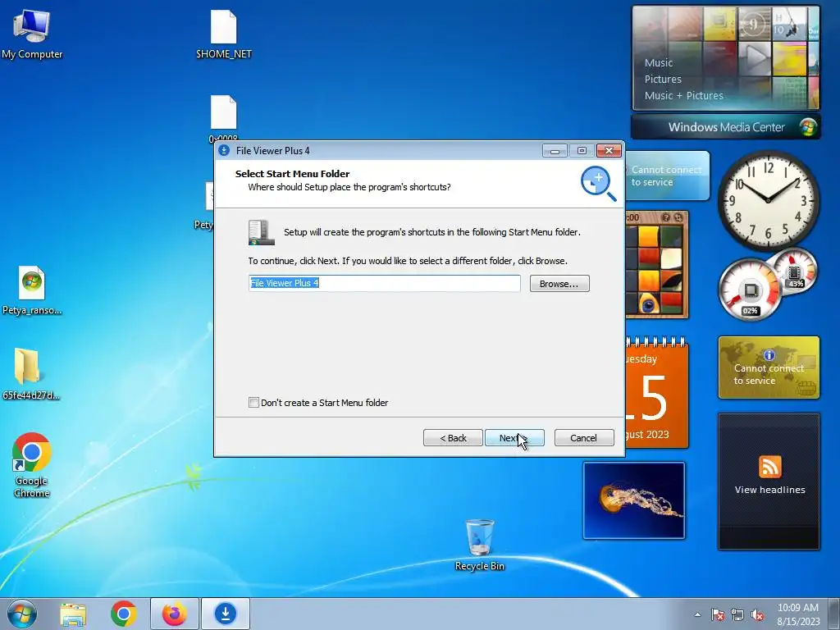Click the Start Menu folder name field
The image size is (840, 630).
coord(384,283)
